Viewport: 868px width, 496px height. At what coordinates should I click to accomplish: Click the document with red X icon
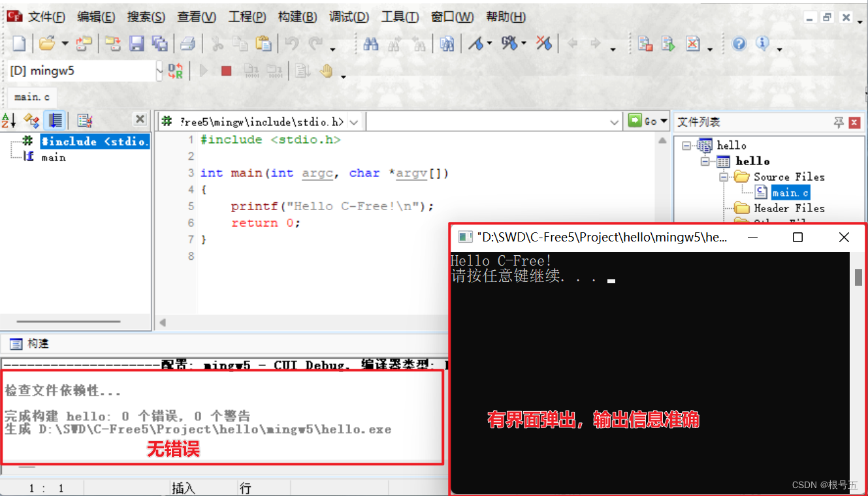point(692,44)
